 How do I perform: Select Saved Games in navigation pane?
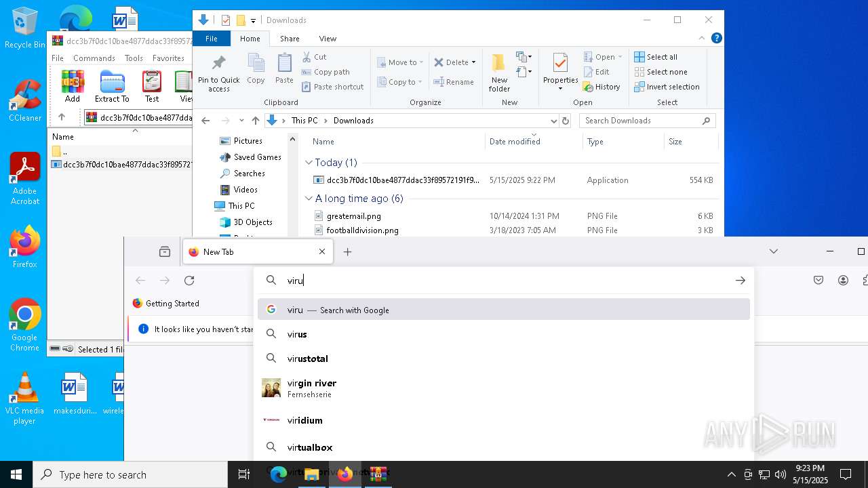[257, 157]
